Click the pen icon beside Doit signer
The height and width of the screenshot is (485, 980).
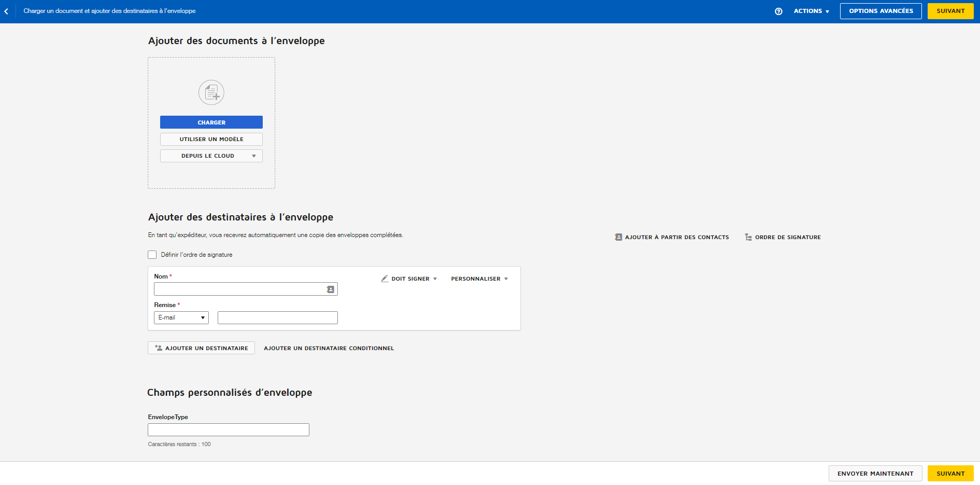[x=385, y=279]
